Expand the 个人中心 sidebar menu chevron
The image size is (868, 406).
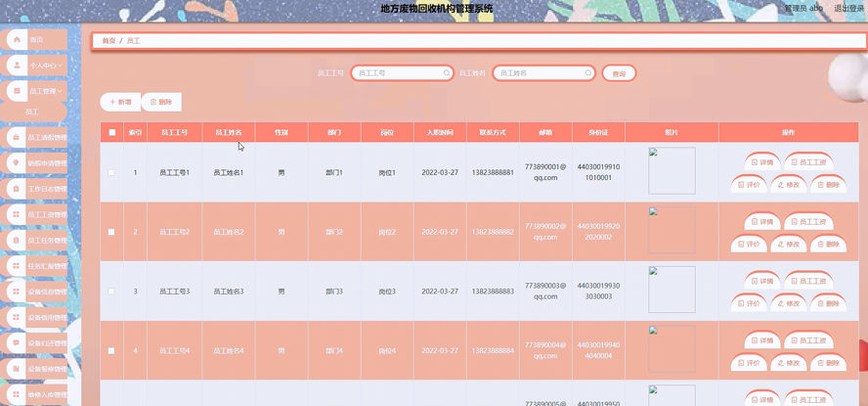point(60,66)
